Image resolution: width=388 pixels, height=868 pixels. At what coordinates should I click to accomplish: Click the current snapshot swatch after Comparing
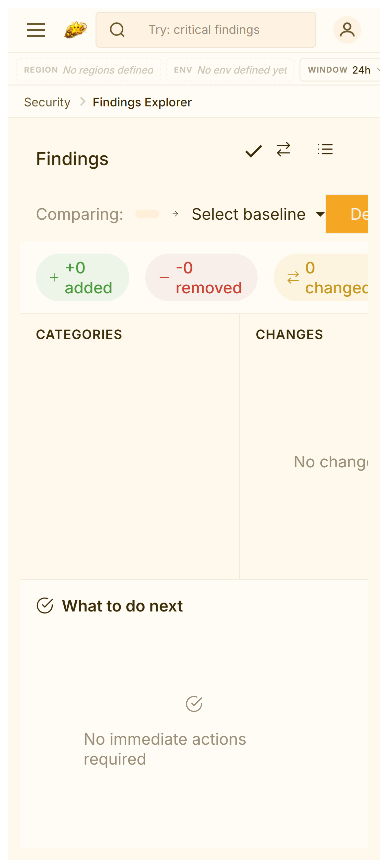coord(147,214)
